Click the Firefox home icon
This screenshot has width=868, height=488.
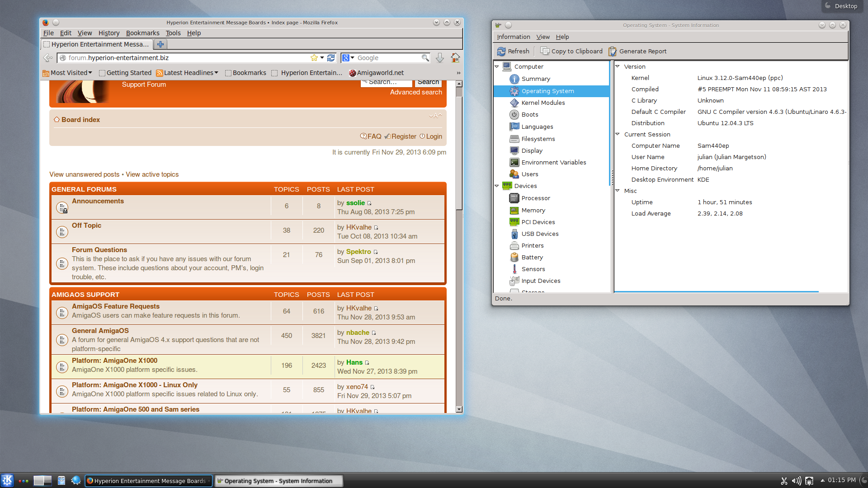(x=455, y=58)
